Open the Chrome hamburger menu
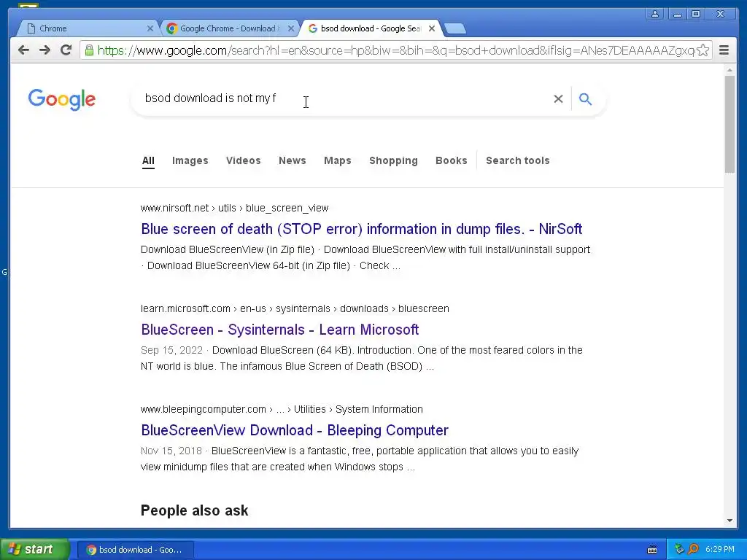 (x=724, y=50)
